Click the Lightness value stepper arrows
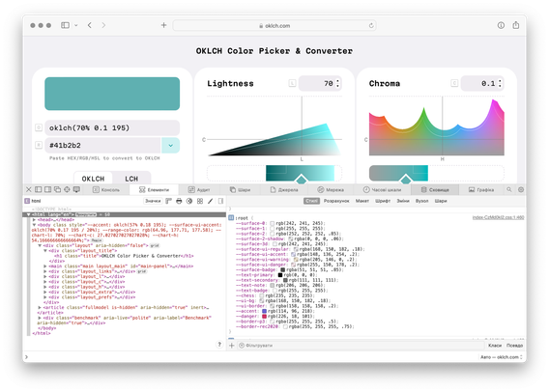 [337, 83]
